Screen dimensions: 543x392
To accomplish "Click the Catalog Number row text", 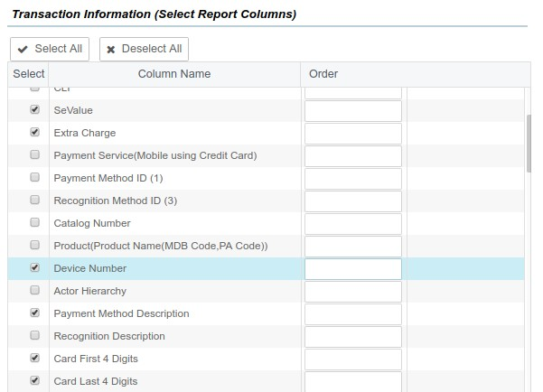I will [x=92, y=223].
